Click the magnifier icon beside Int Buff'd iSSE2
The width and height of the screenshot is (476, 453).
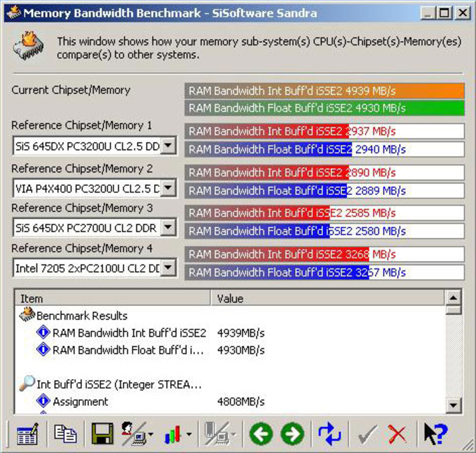[27, 383]
